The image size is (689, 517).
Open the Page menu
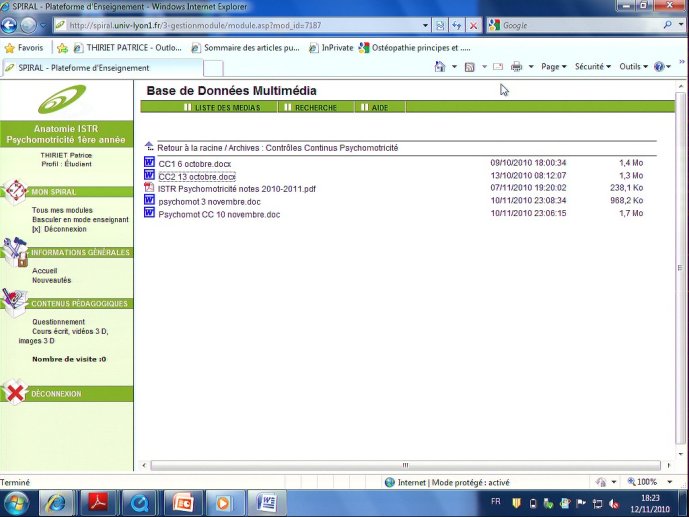(554, 67)
